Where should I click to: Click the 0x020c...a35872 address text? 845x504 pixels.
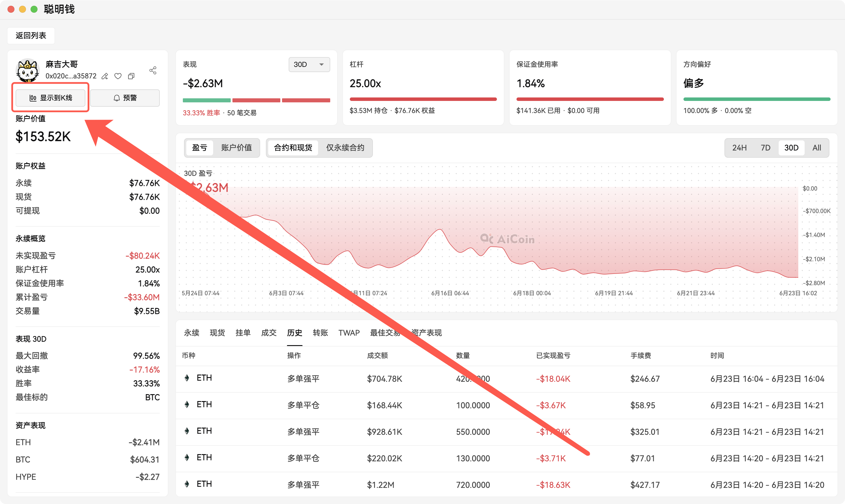pyautogui.click(x=71, y=76)
